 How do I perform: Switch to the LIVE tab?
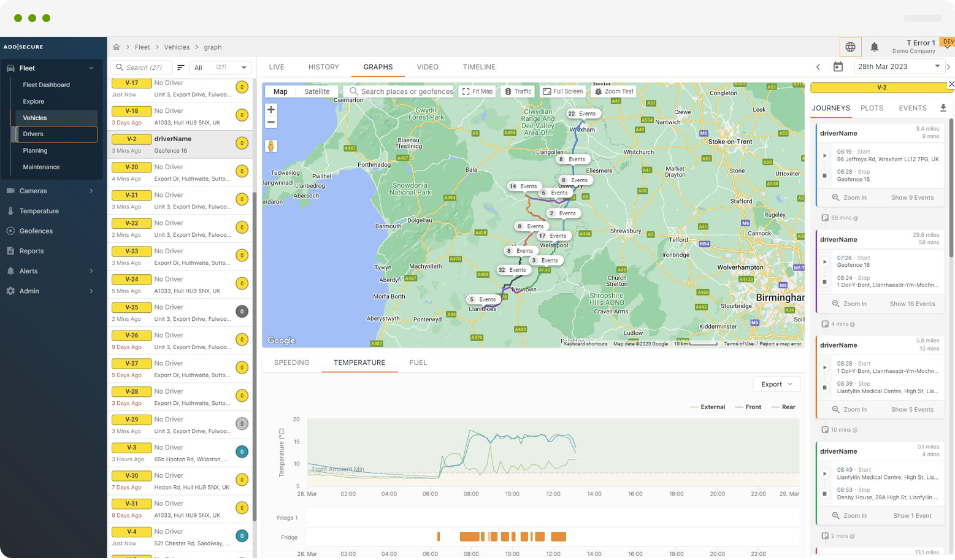[x=277, y=67]
